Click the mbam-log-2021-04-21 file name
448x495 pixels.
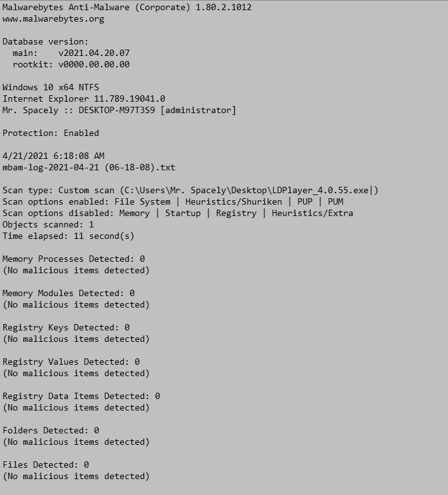(89, 167)
